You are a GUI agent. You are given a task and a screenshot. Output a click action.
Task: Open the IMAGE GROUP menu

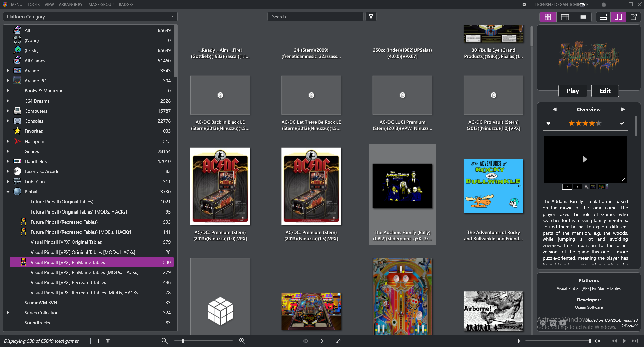point(100,4)
